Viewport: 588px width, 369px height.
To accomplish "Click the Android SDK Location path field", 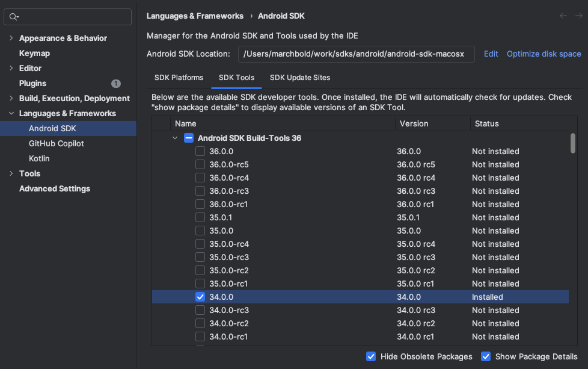I will (357, 54).
